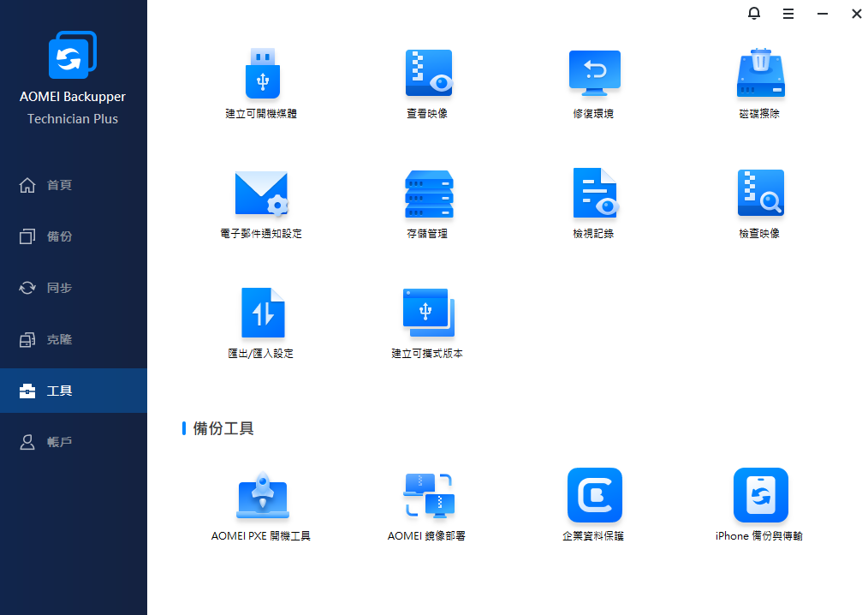Select 工具 tools in sidebar
This screenshot has width=868, height=615.
click(74, 391)
